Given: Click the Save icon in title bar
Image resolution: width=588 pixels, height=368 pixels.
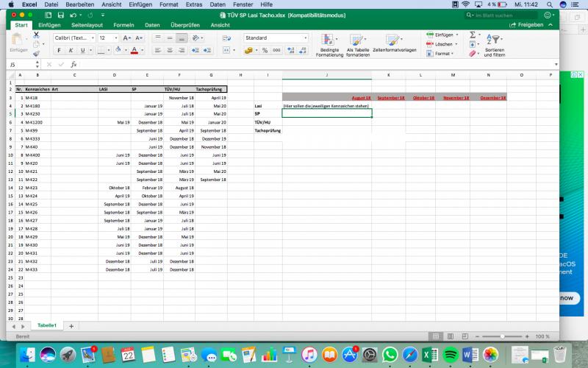Looking at the screenshot, I should point(61,15).
